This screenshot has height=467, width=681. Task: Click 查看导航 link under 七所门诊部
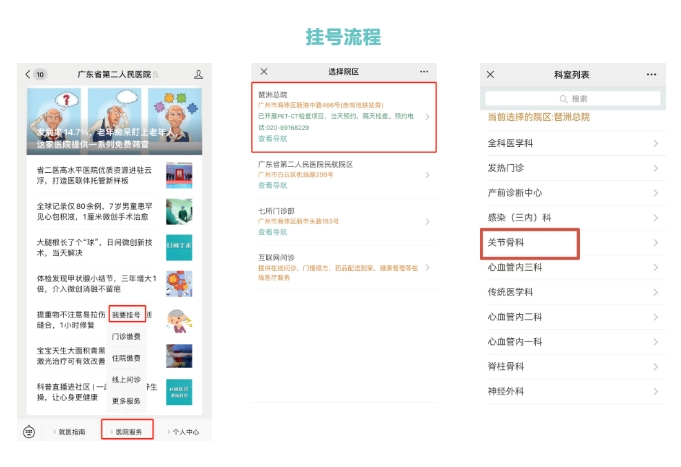pos(272,232)
